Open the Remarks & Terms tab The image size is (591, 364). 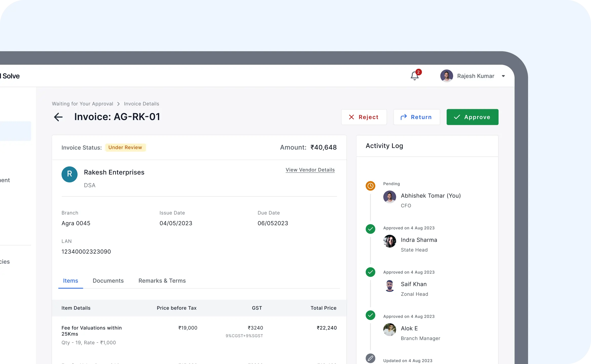point(162,281)
